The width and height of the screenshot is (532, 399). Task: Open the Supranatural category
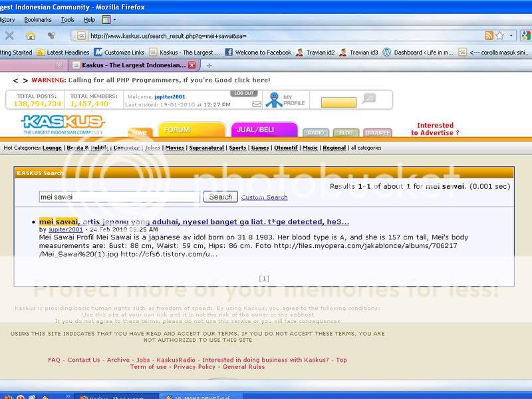(x=207, y=148)
